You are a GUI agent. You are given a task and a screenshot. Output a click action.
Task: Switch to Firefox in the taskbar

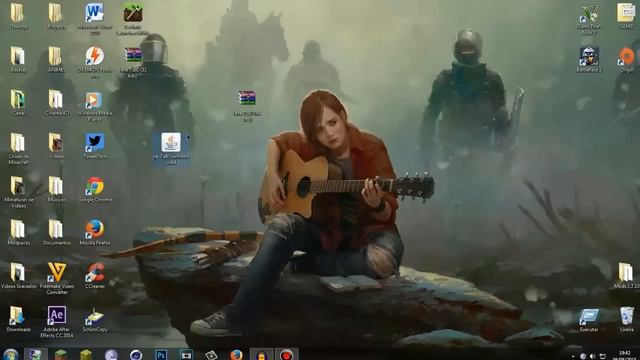coord(236,355)
